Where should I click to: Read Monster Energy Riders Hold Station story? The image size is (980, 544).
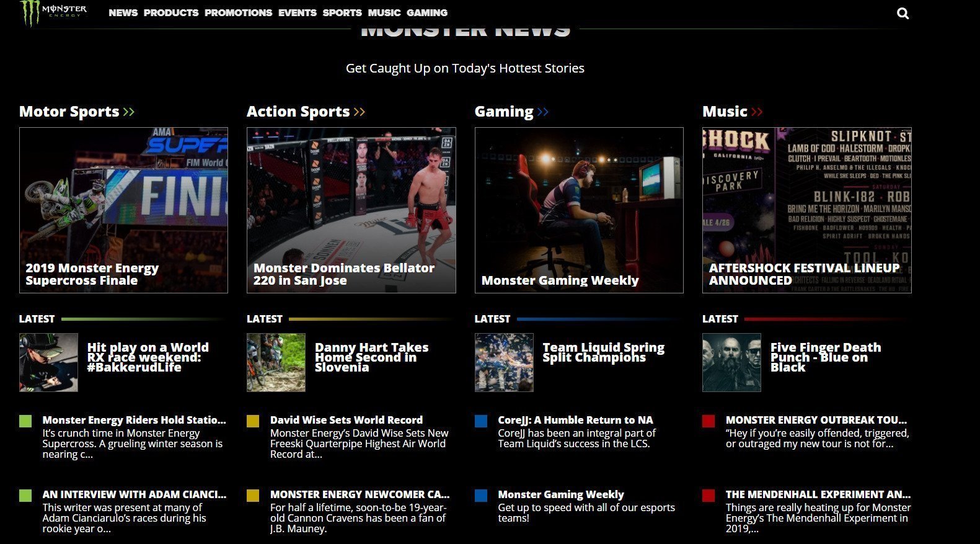(x=134, y=420)
